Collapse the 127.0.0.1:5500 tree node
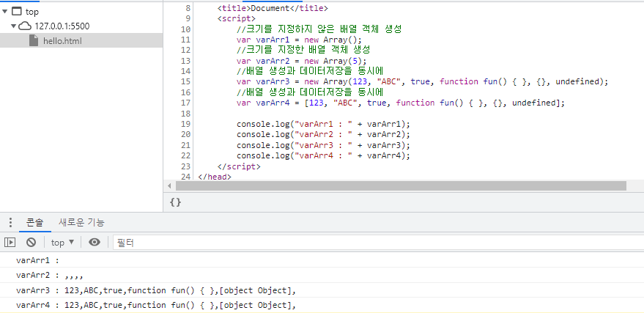Viewport: 644px width, 313px height. (13, 26)
